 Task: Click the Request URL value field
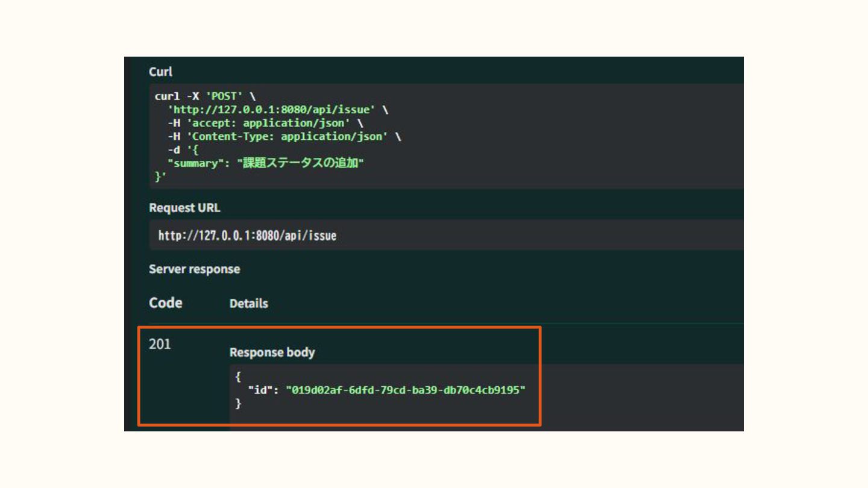pyautogui.click(x=247, y=236)
